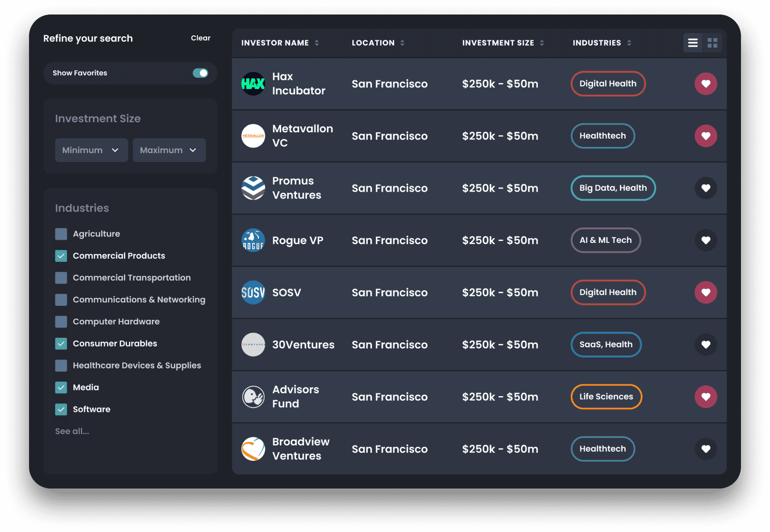Switch to list view icon
Viewport: 770px width, 532px height.
tap(692, 43)
